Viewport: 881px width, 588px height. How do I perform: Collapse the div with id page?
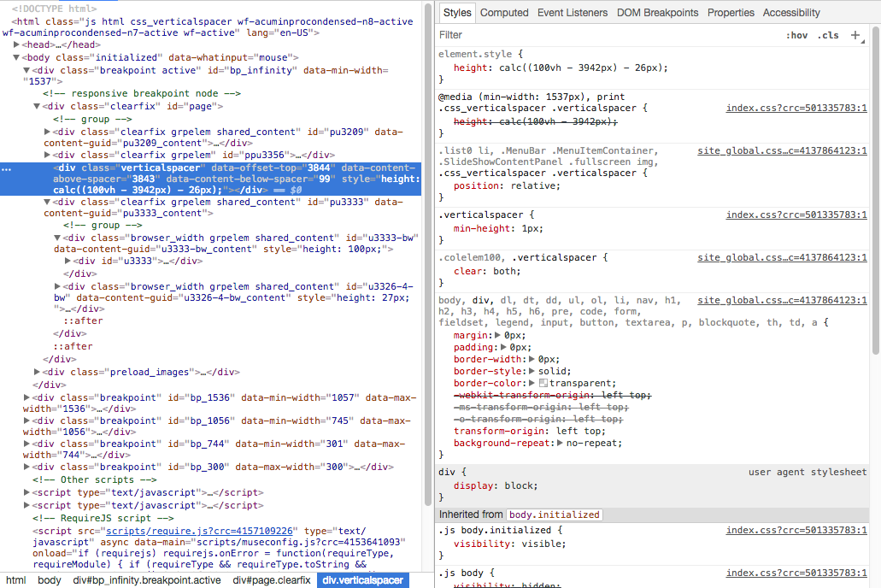tap(37, 106)
